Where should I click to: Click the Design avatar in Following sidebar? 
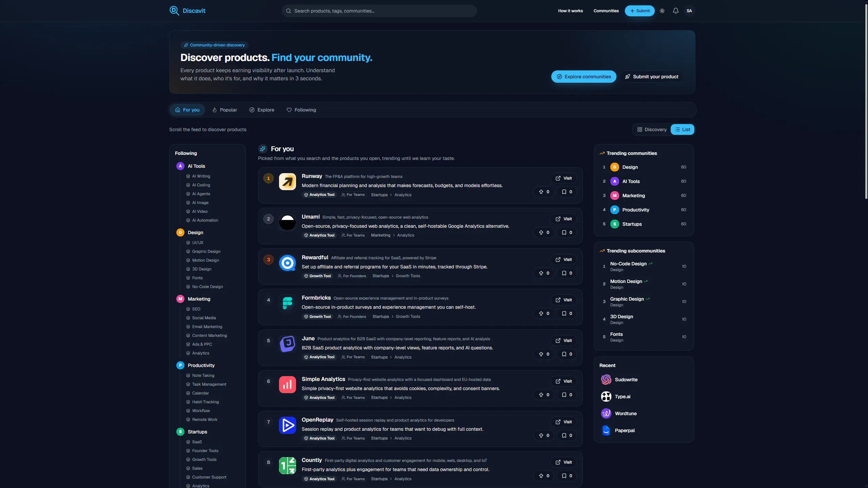[180, 232]
